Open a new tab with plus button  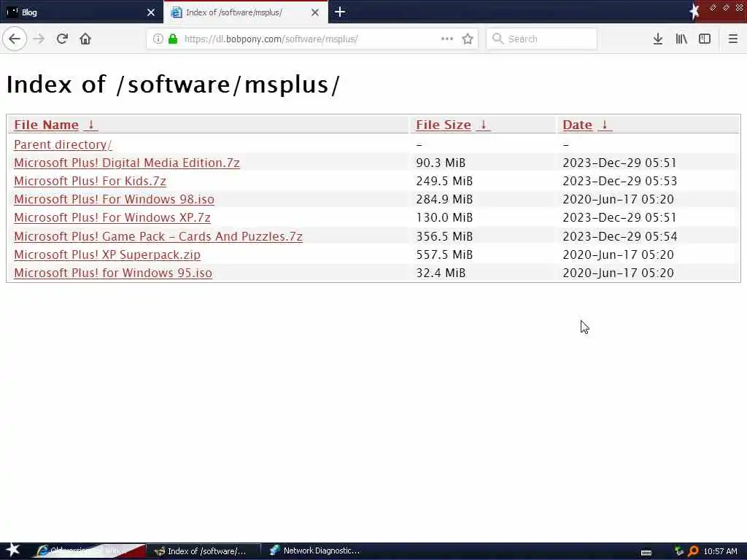click(x=340, y=12)
